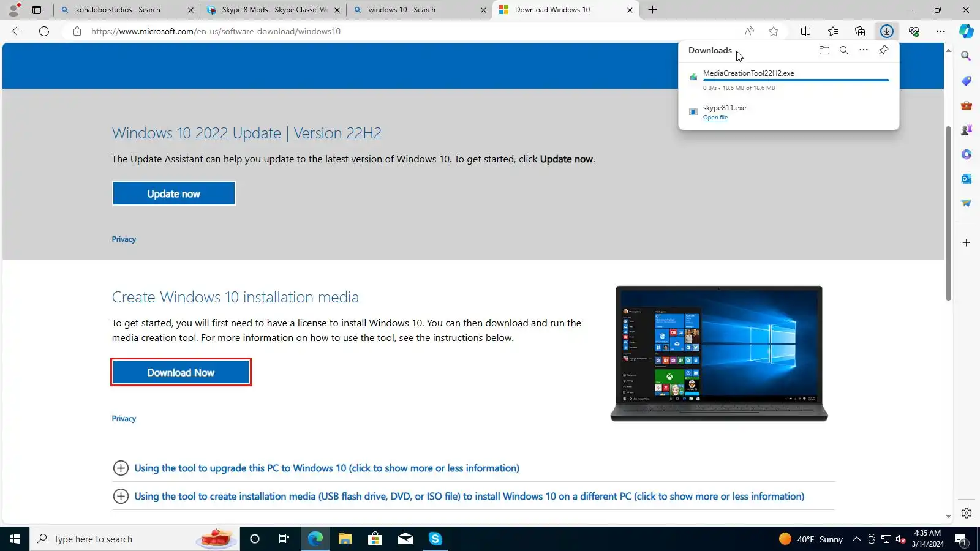Image resolution: width=980 pixels, height=551 pixels.
Task: Select MediaCreationTool22H2.exe download entry
Action: click(x=789, y=80)
